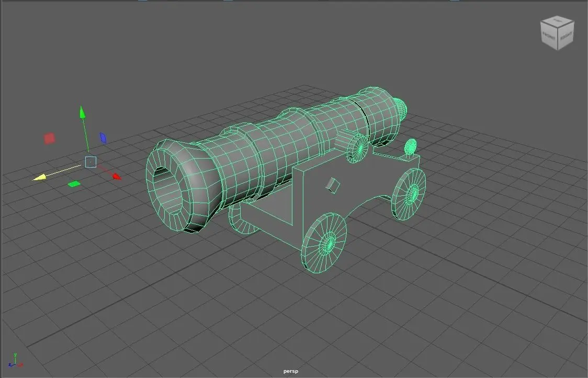
Task: Select the rear right wheel of the carriage
Action: tap(409, 194)
